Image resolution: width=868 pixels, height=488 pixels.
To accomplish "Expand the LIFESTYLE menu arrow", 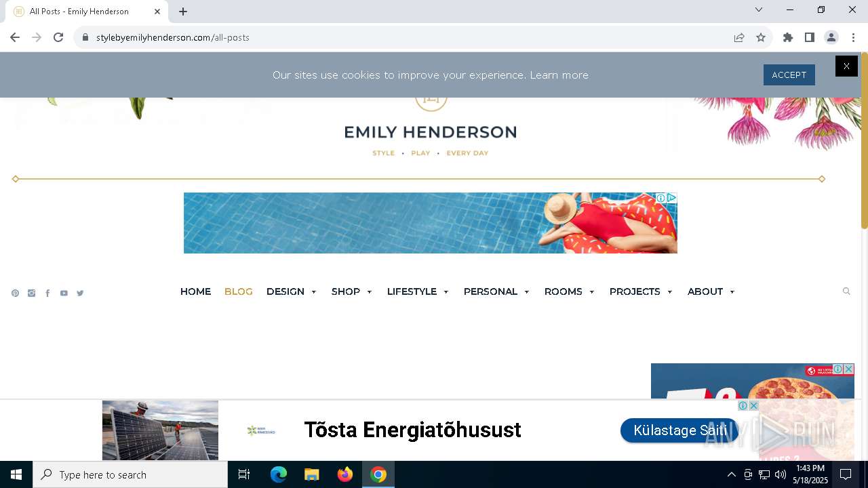I will pos(446,292).
